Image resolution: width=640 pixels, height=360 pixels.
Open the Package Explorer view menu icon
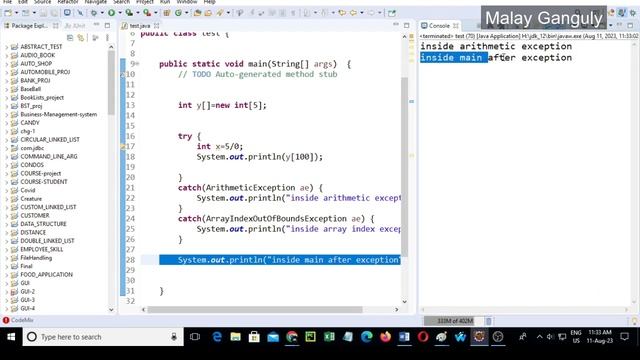tap(107, 38)
